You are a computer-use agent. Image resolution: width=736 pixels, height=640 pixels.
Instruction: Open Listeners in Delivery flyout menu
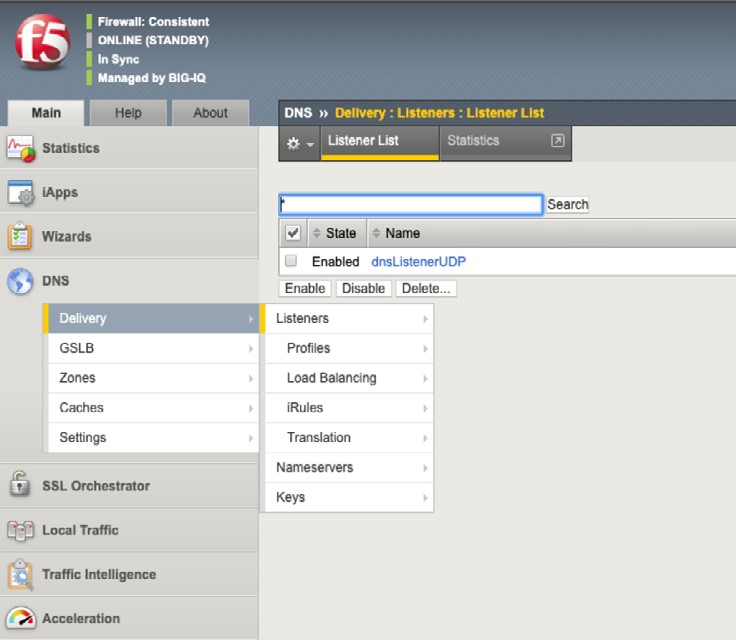point(347,318)
